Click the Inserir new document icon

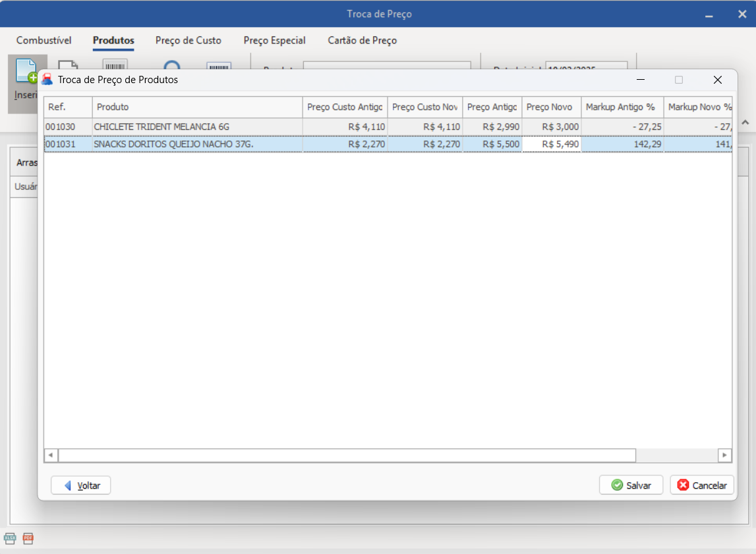coord(25,73)
